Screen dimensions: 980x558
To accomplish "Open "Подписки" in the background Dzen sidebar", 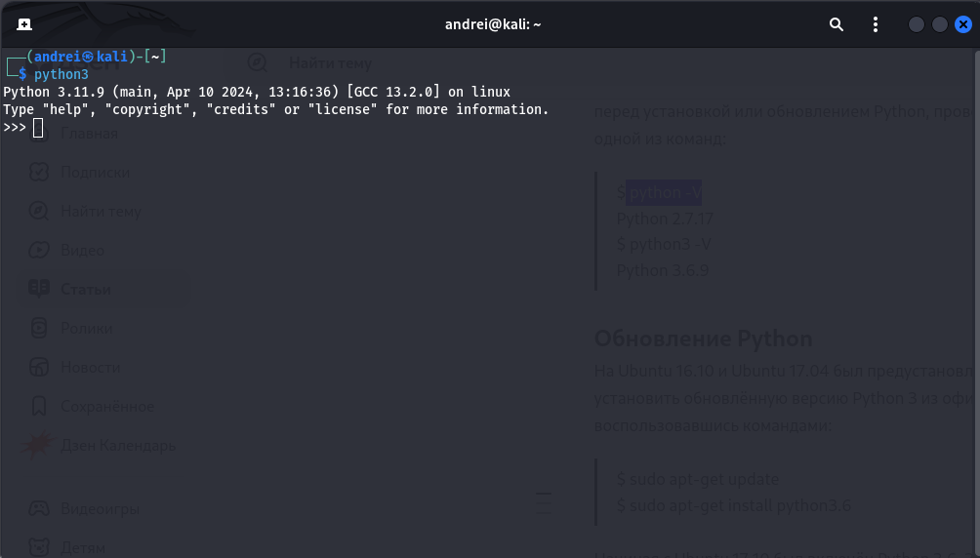I will coord(95,173).
